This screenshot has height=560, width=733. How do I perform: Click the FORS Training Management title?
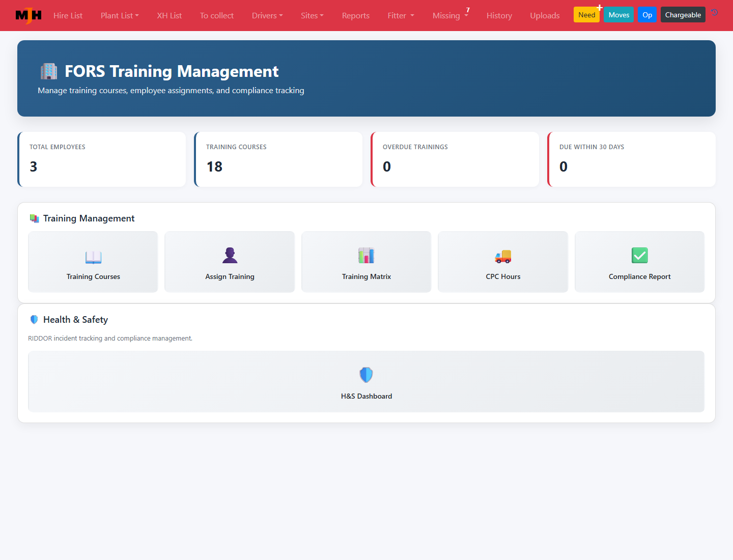pos(172,71)
